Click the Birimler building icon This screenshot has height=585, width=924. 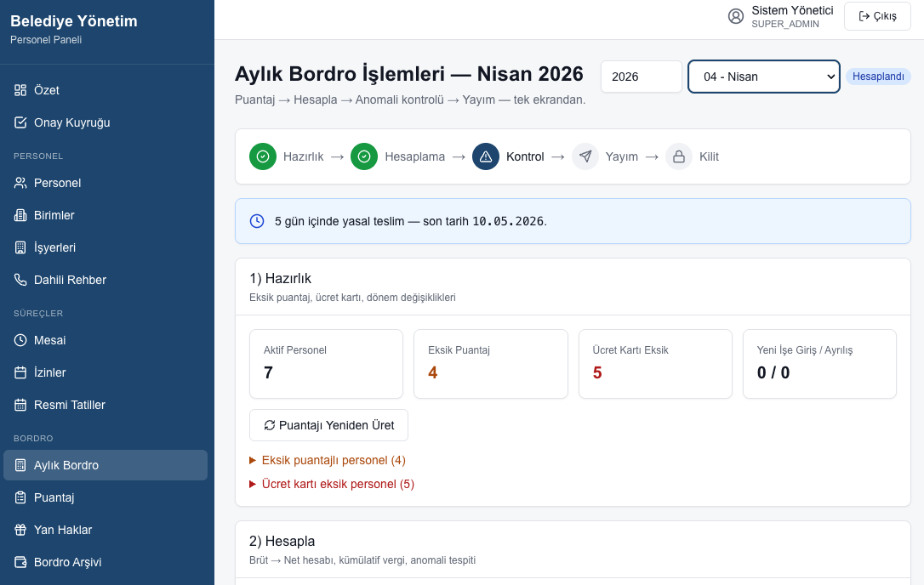[x=20, y=215]
